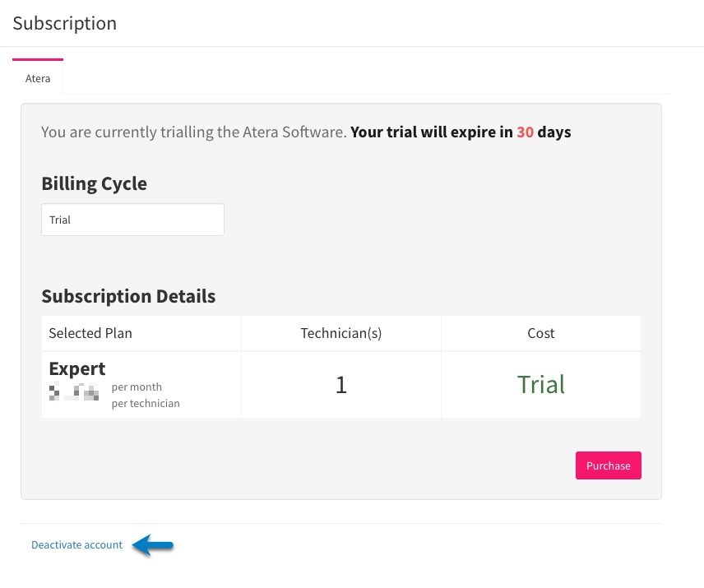Image resolution: width=704 pixels, height=588 pixels.
Task: Click the 'per technician' label
Action: tap(146, 403)
